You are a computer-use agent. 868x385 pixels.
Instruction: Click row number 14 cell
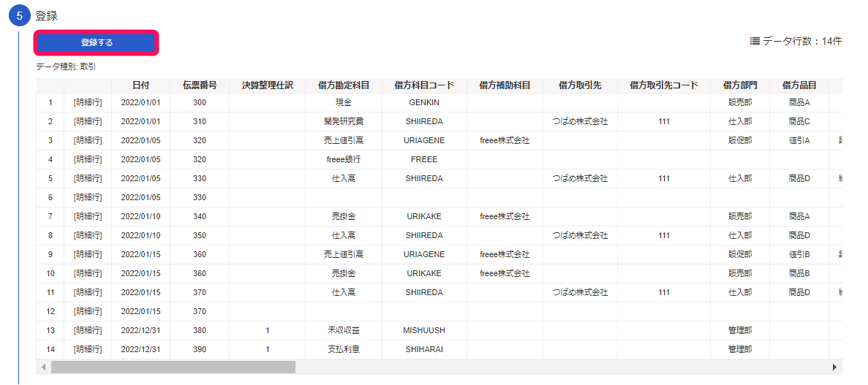(x=50, y=349)
